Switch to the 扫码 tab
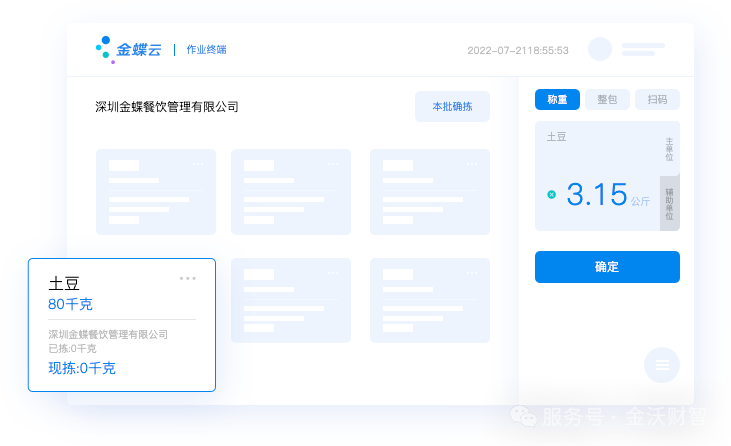 tap(657, 99)
